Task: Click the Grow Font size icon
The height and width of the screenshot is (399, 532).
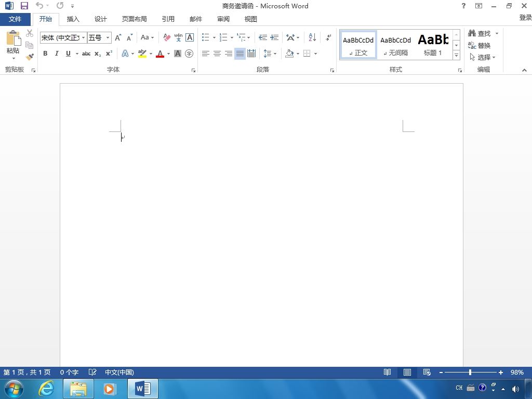Action: [118, 37]
